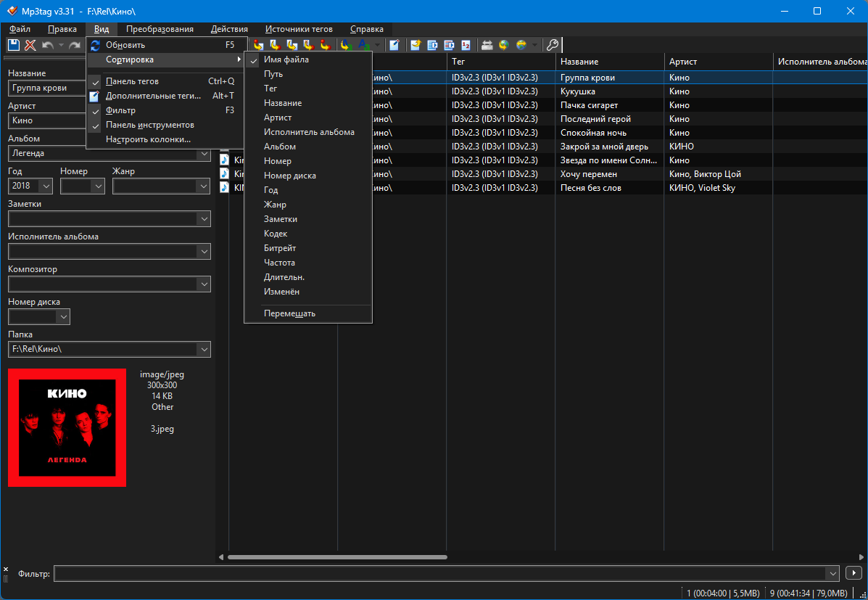Sort by Изменён in the sort submenu
The image size is (868, 600).
coord(307,292)
